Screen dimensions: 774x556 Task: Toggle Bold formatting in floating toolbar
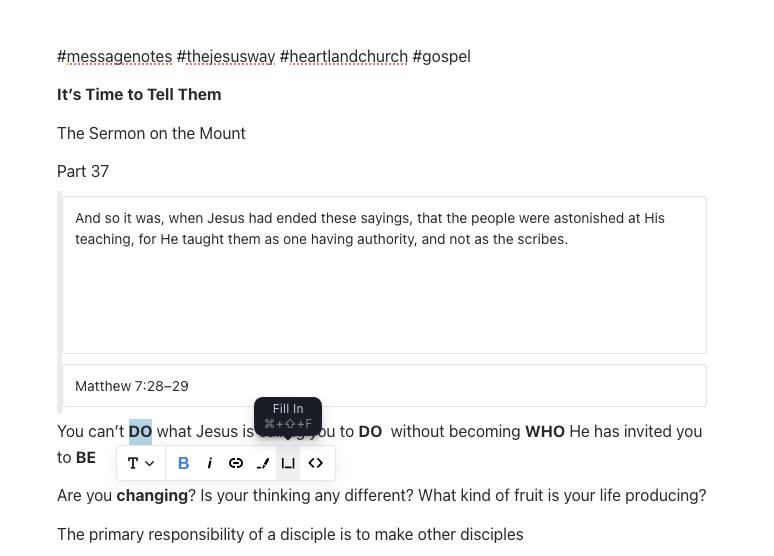click(x=183, y=463)
